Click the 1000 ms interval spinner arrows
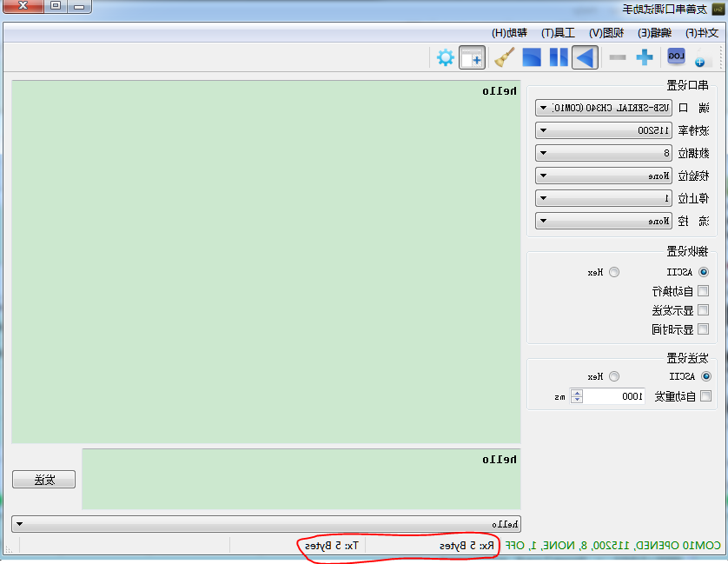This screenshot has width=728, height=564. point(577,396)
